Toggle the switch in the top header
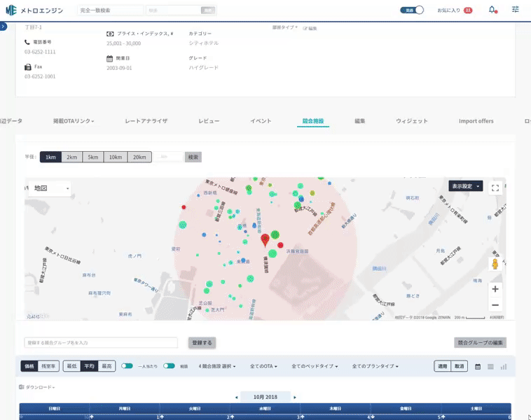 [418, 10]
